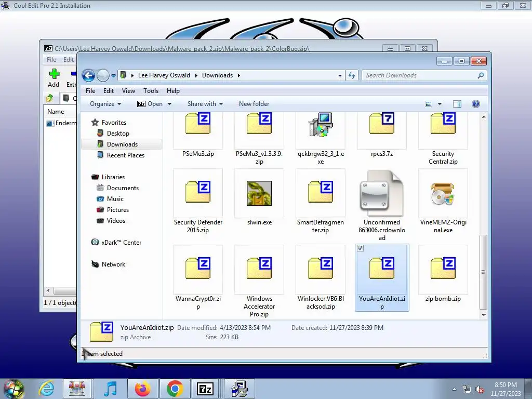Show hidden system tray icons

454,389
